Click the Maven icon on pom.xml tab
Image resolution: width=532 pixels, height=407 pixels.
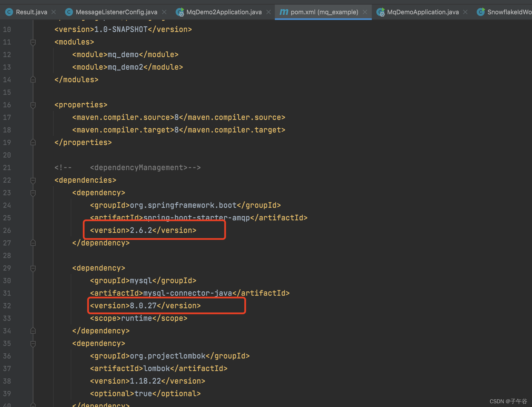coord(284,12)
